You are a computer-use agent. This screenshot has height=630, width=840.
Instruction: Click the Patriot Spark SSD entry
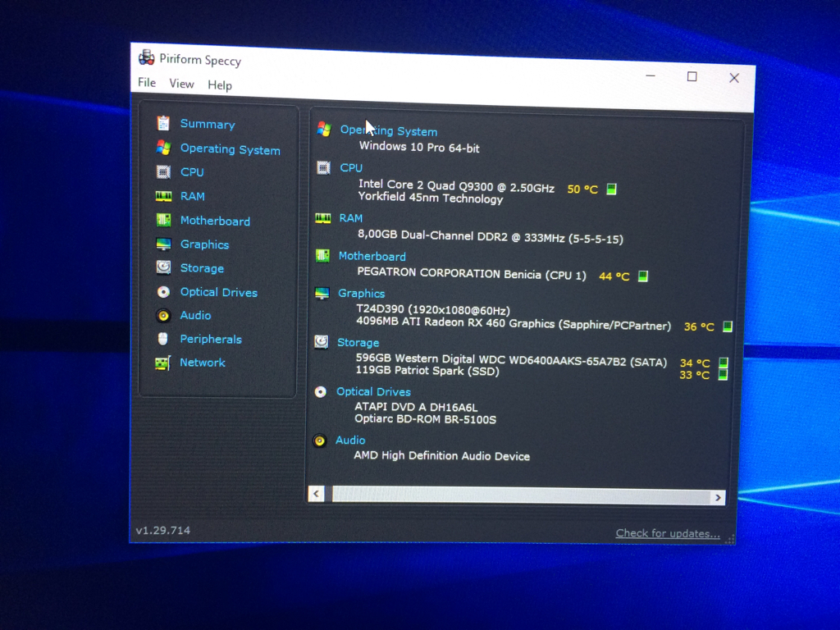point(427,371)
